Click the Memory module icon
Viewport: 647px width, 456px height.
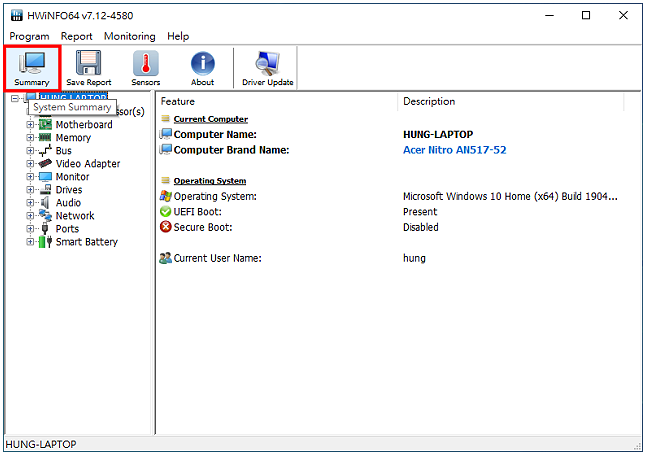(45, 137)
